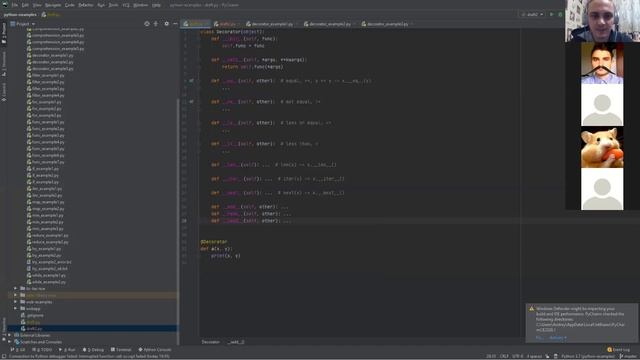Expand the Scratches and Consoles node
The height and width of the screenshot is (360, 640).
click(10, 342)
